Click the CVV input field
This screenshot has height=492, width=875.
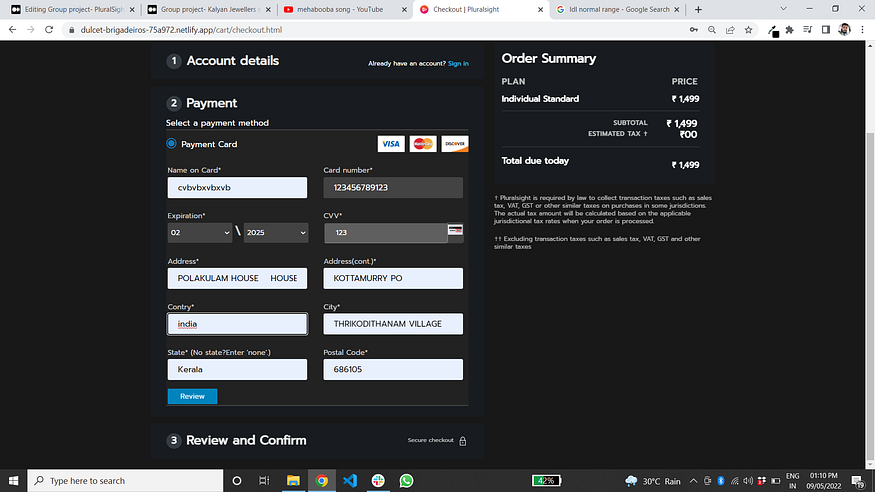(386, 233)
